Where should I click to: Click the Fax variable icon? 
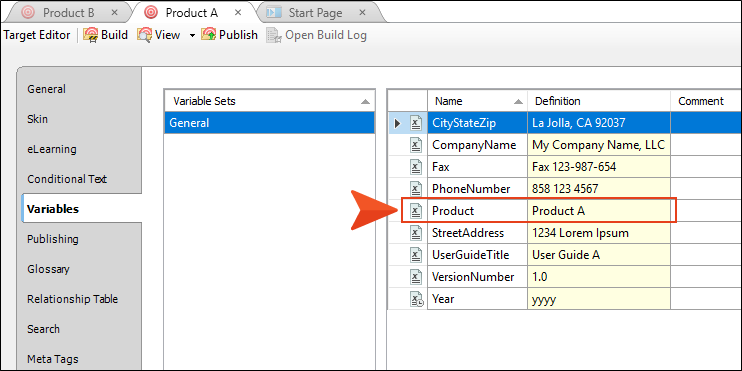[x=415, y=167]
